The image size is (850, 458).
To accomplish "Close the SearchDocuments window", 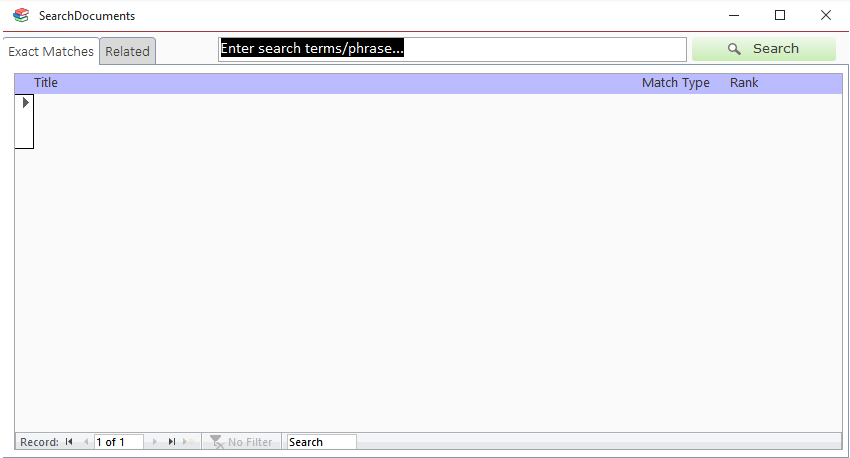I will tap(826, 15).
